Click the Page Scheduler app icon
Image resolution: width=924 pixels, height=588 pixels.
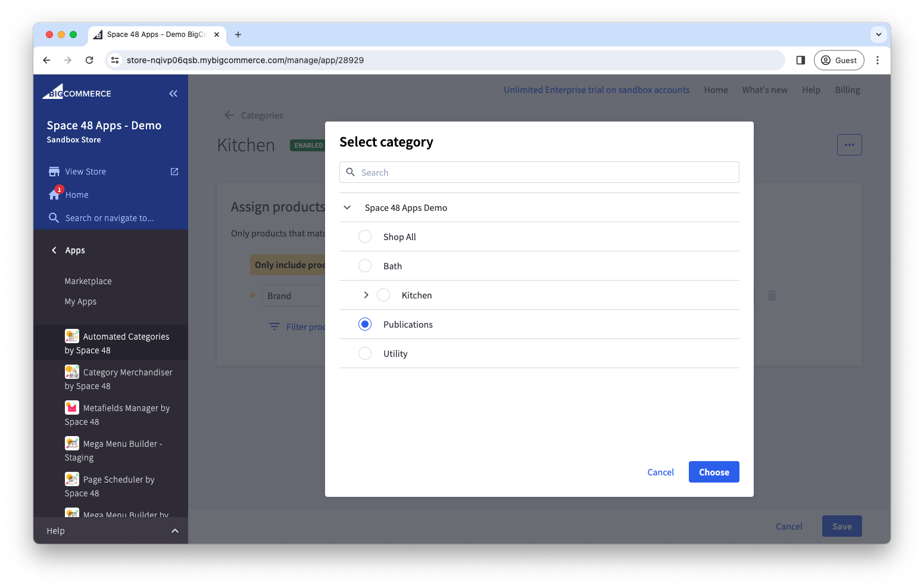tap(72, 479)
